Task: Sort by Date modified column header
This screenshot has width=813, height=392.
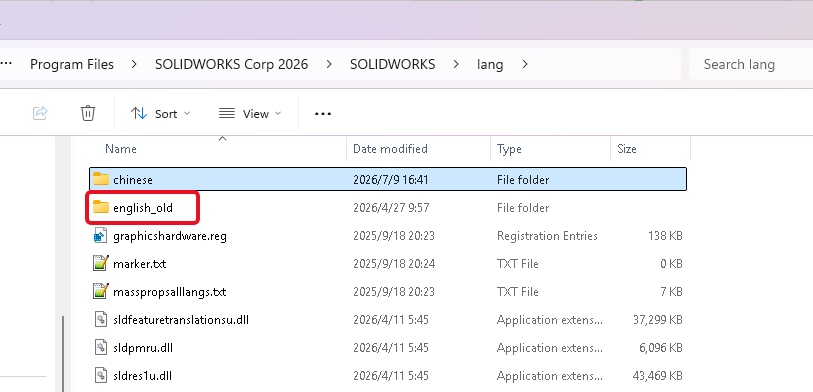Action: 390,149
